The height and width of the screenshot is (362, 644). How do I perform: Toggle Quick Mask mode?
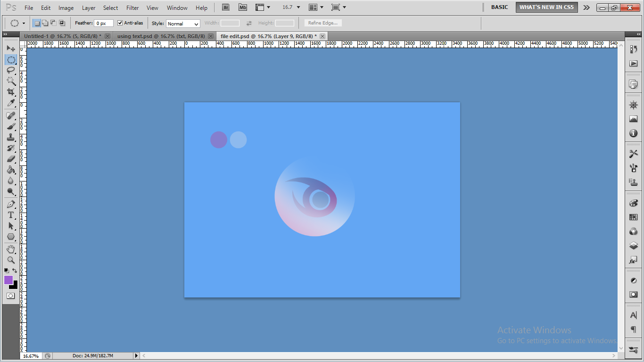click(x=10, y=296)
